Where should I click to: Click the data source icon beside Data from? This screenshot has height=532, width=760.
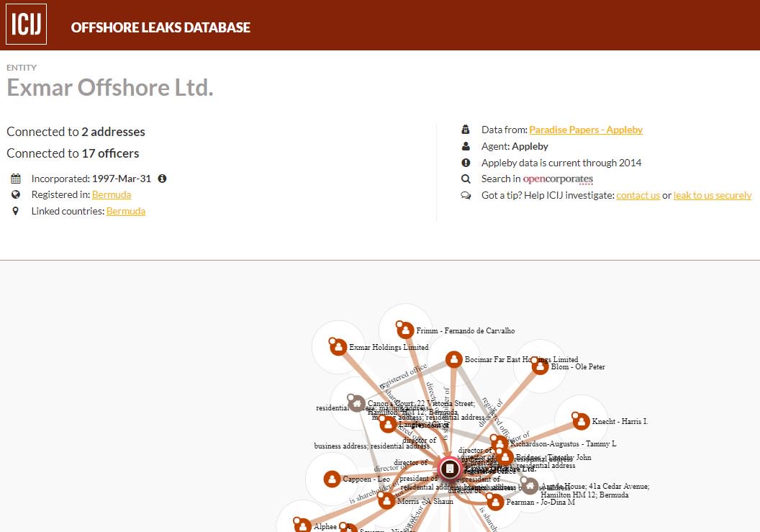[466, 130]
